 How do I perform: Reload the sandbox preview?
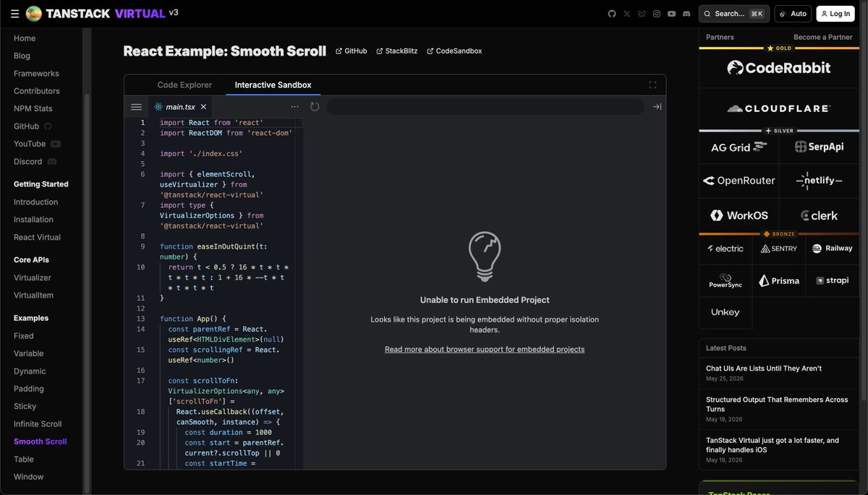[x=315, y=107]
